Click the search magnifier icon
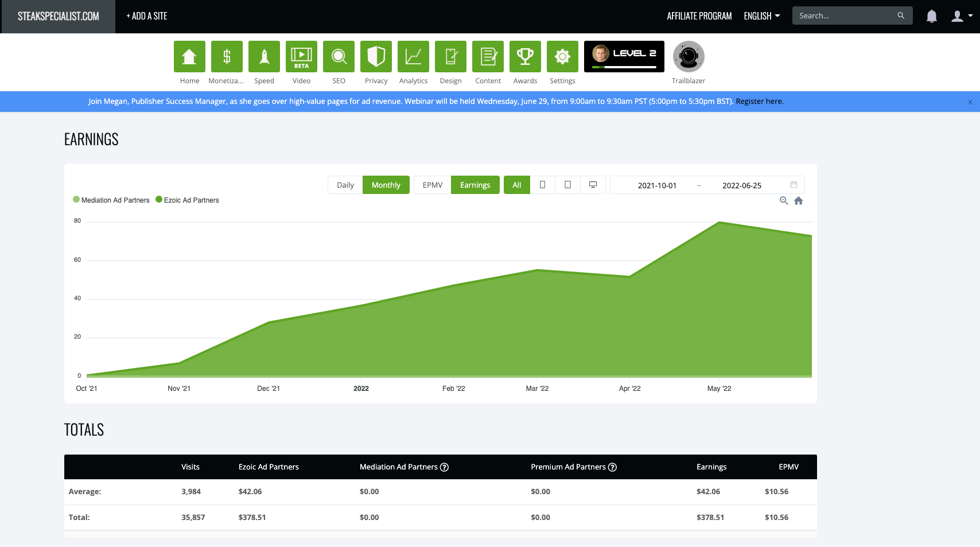This screenshot has width=980, height=547. 901,15
